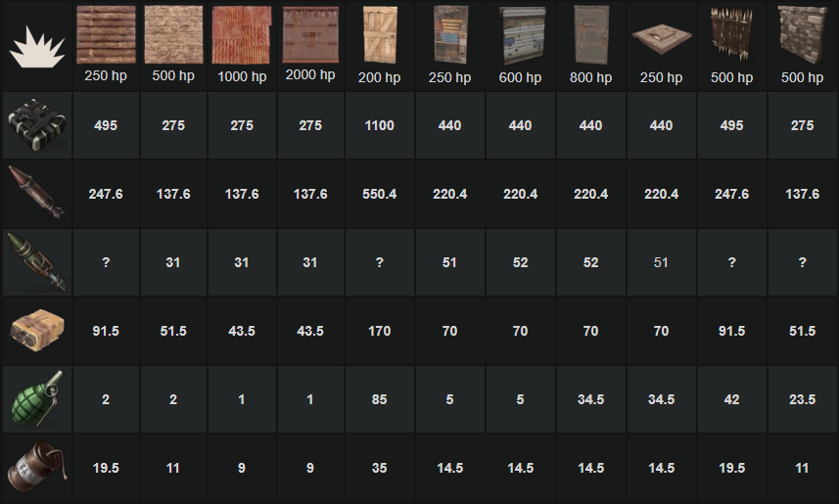839x504 pixels.
Task: Click the 1000 hp label
Action: (x=242, y=76)
